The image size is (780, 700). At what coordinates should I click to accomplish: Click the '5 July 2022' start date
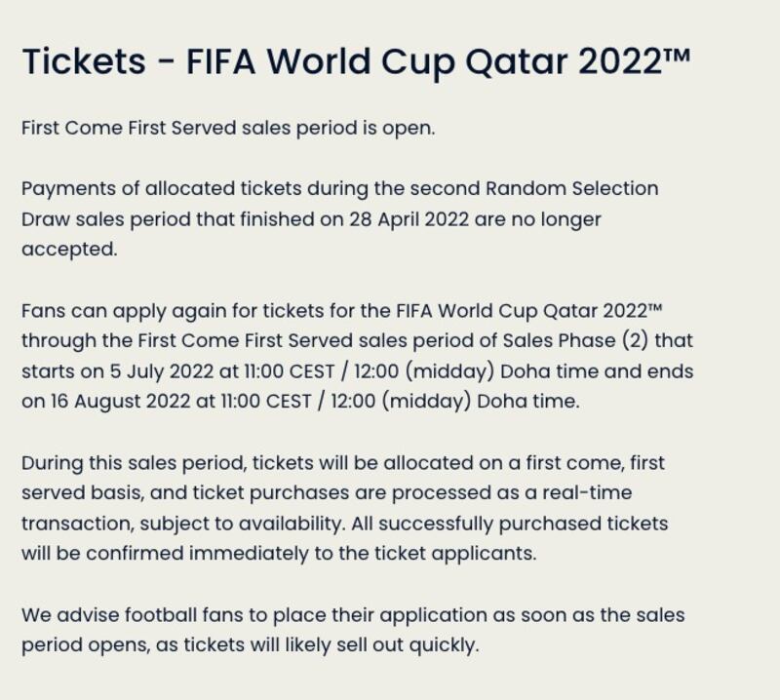(x=162, y=371)
